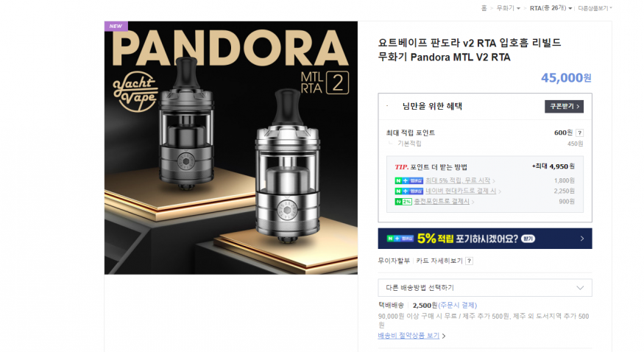Open the 배송비 절약상품 보기 link
The width and height of the screenshot is (644, 352).
(408, 336)
